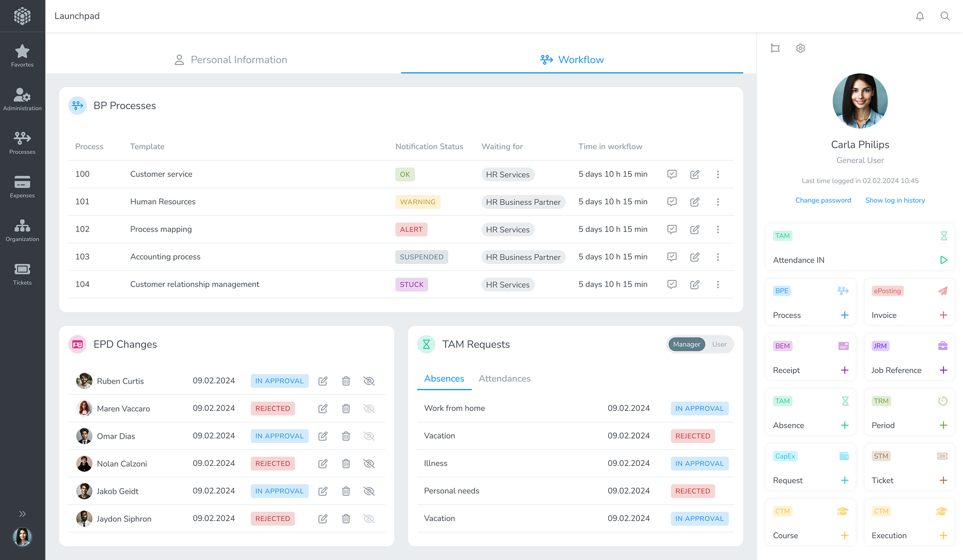Open Favorites in the sidebar
Viewport: 963px width, 560px height.
tap(22, 56)
